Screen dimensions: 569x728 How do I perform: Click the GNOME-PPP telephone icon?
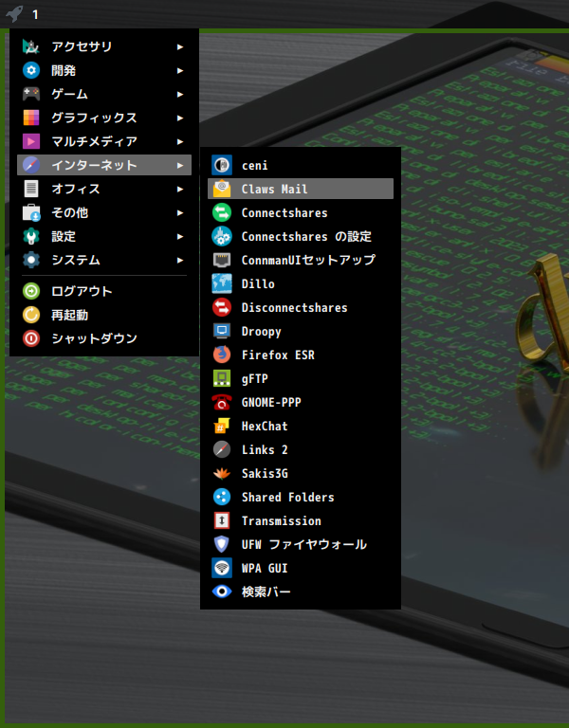222,402
